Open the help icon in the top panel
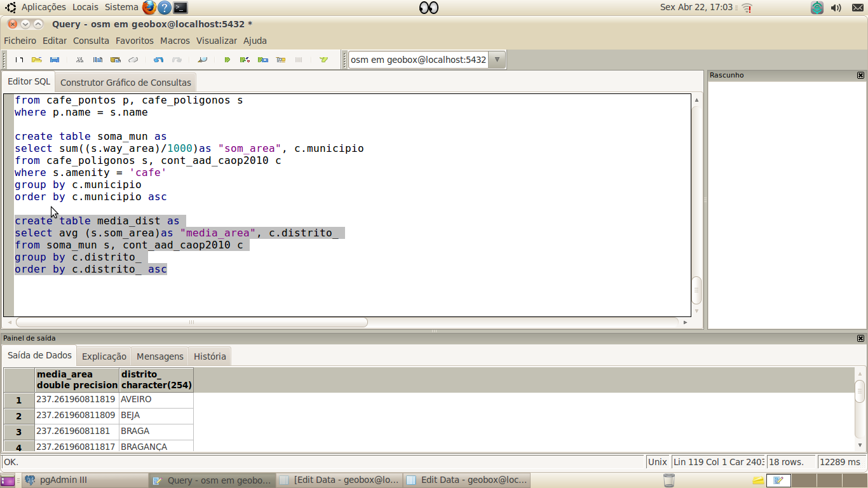 [x=165, y=8]
